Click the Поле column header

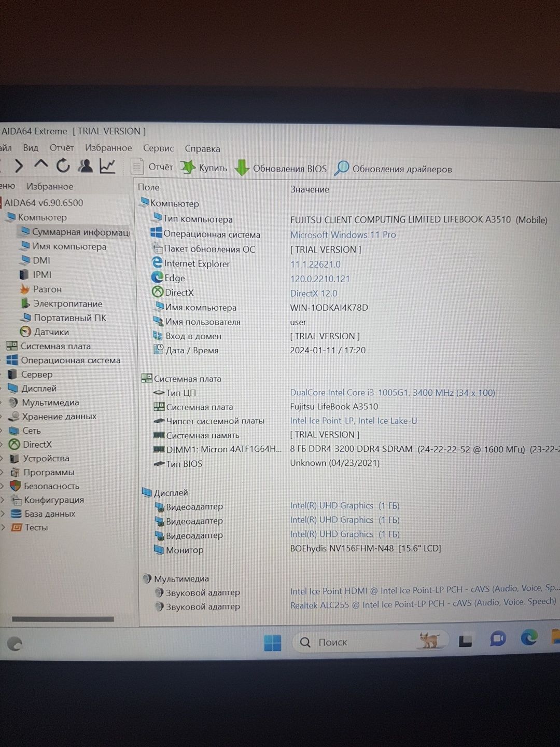148,187
